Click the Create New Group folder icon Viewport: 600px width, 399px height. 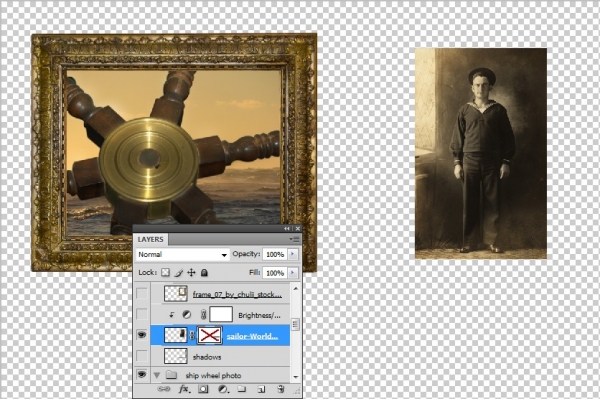241,389
